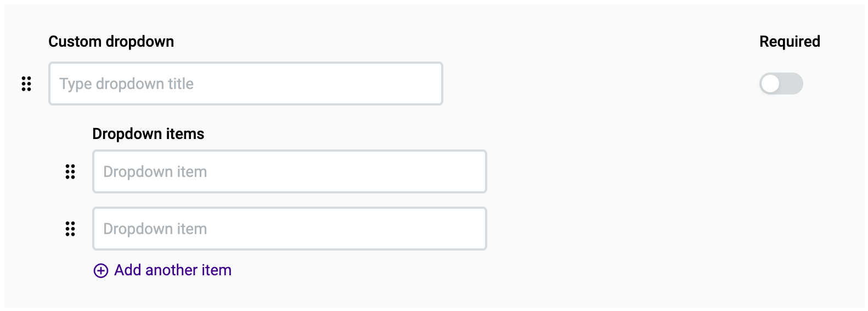Click the drag handle beside dropdown title field
The image size is (868, 311).
click(26, 84)
